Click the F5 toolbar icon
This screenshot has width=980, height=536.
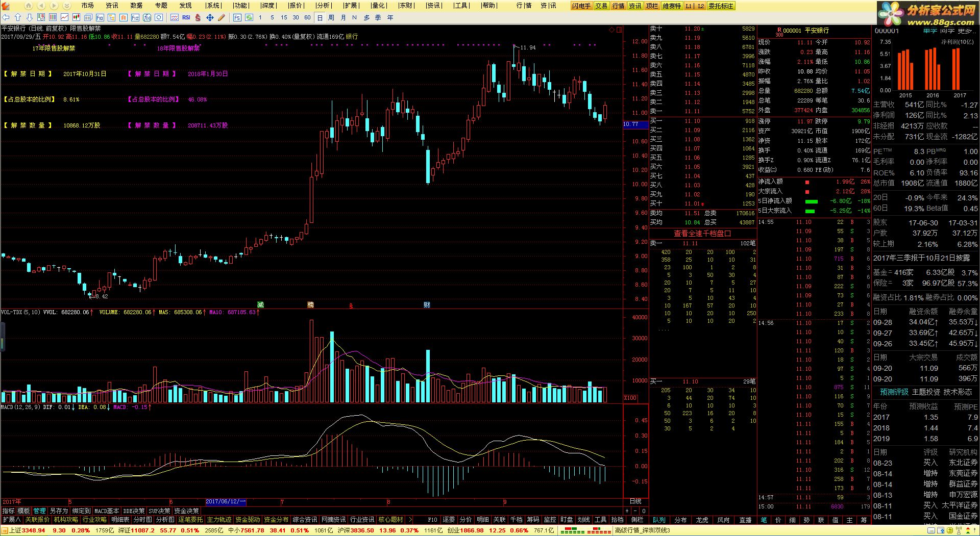(237, 17)
